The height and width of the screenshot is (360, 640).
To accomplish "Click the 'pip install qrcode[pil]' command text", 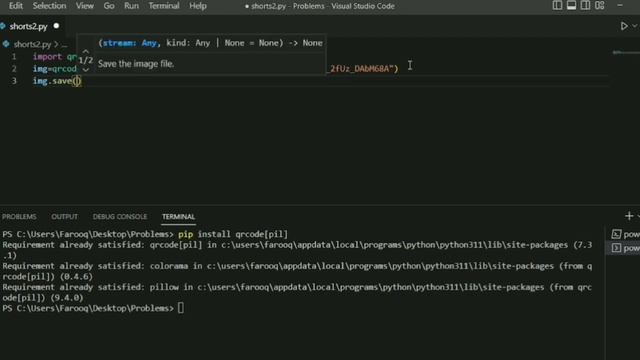I will [x=233, y=234].
